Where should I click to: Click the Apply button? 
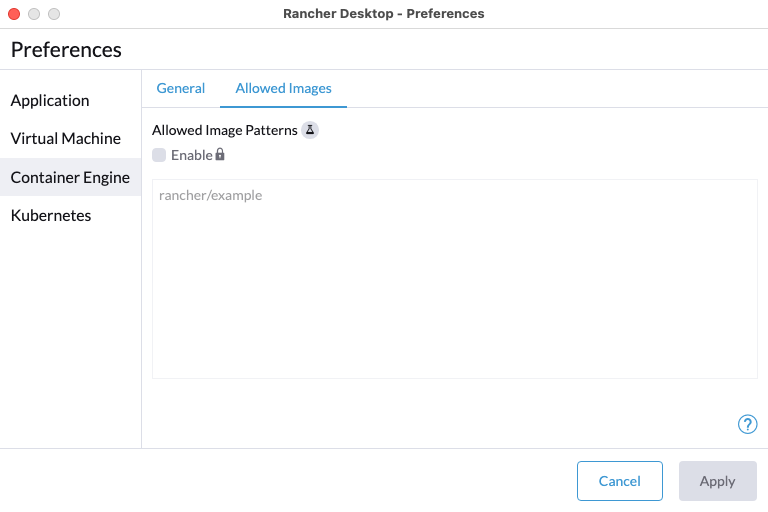point(717,481)
